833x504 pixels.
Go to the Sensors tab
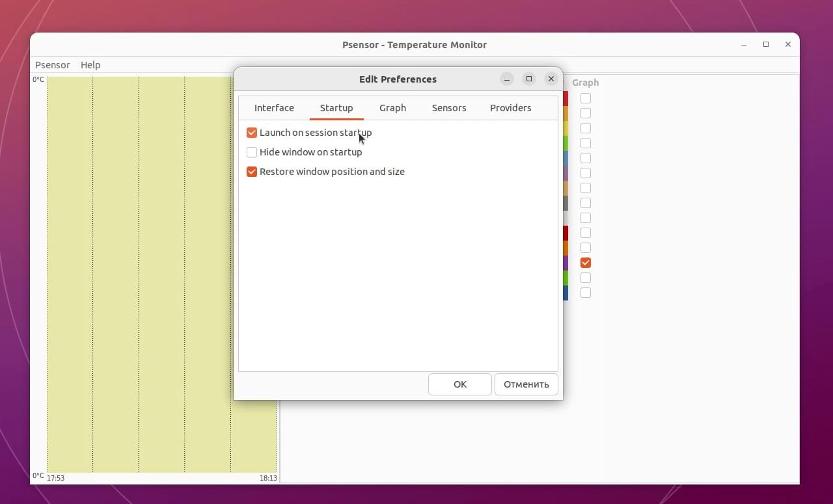click(x=449, y=108)
